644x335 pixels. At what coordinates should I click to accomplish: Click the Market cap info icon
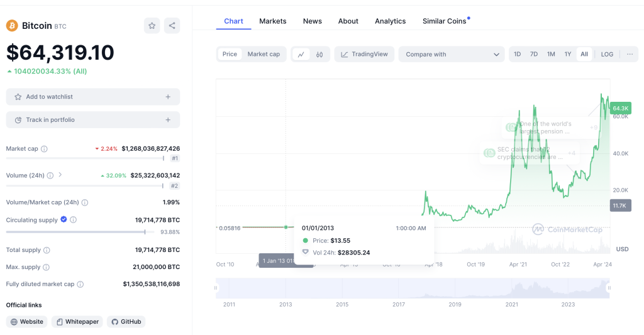tap(44, 148)
